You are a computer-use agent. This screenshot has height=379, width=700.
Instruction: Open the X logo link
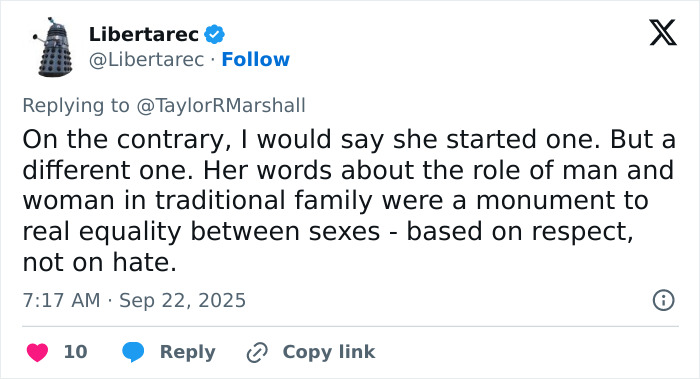pyautogui.click(x=663, y=33)
